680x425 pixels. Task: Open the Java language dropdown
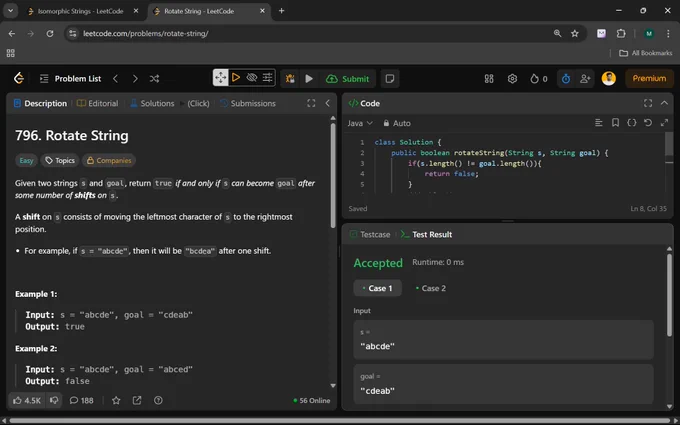tap(360, 123)
